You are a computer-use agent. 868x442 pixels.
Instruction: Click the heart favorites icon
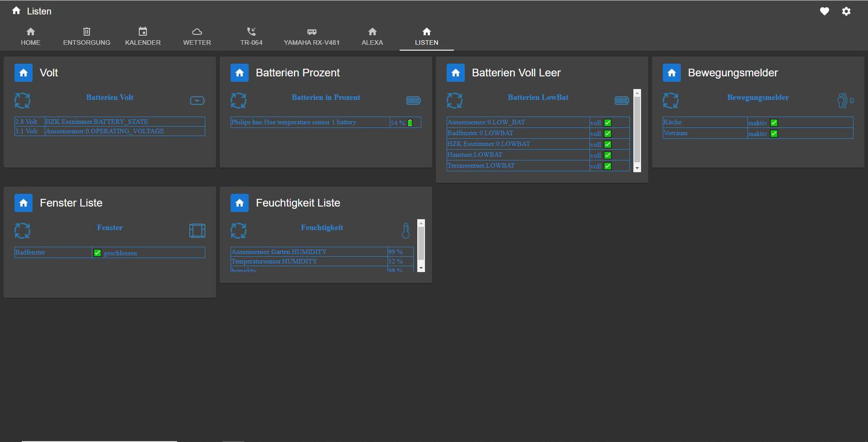[825, 11]
